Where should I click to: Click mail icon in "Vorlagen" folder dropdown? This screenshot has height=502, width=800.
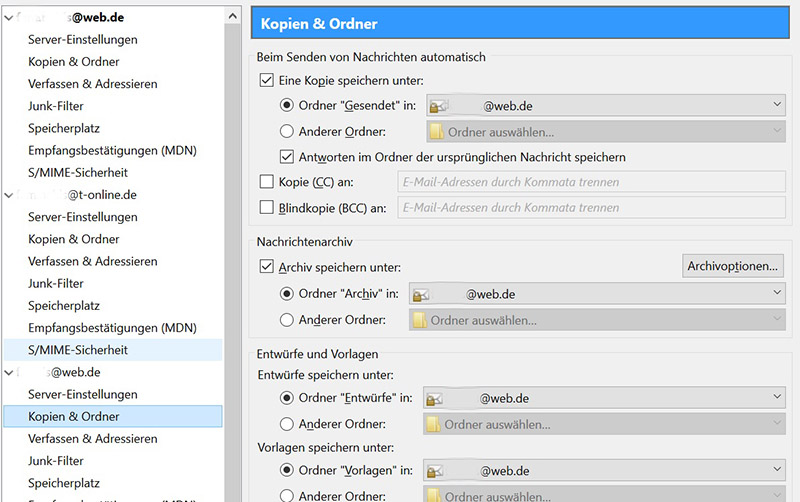click(x=432, y=470)
